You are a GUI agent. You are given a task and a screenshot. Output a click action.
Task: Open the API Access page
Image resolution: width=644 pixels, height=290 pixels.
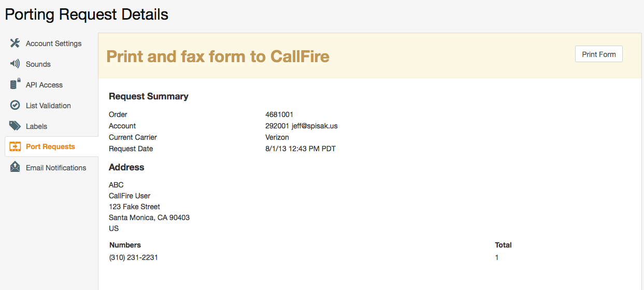coord(44,85)
